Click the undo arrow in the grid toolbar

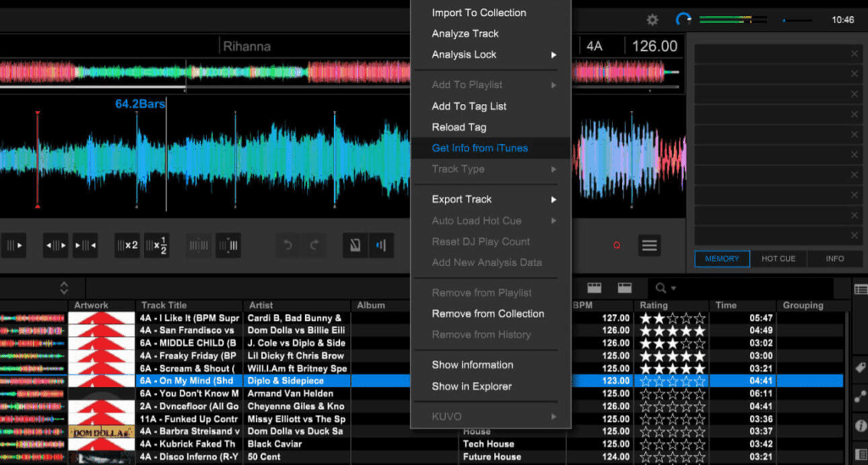[287, 246]
